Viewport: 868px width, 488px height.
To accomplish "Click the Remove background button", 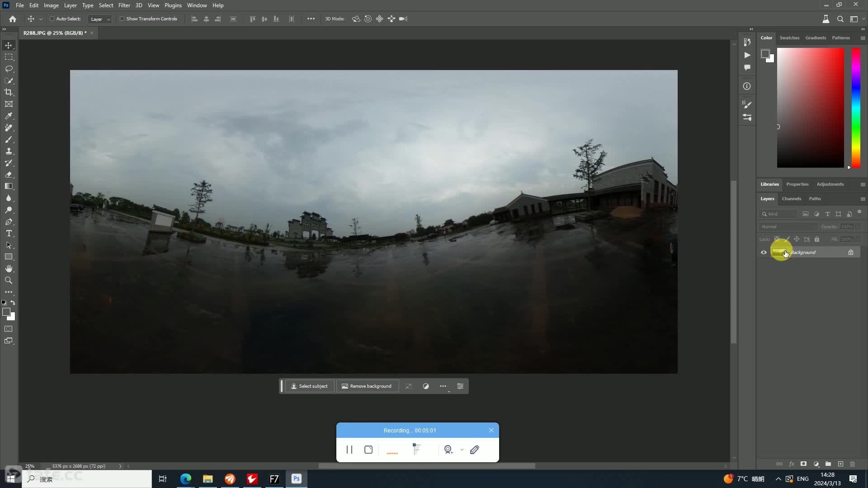I will [367, 386].
